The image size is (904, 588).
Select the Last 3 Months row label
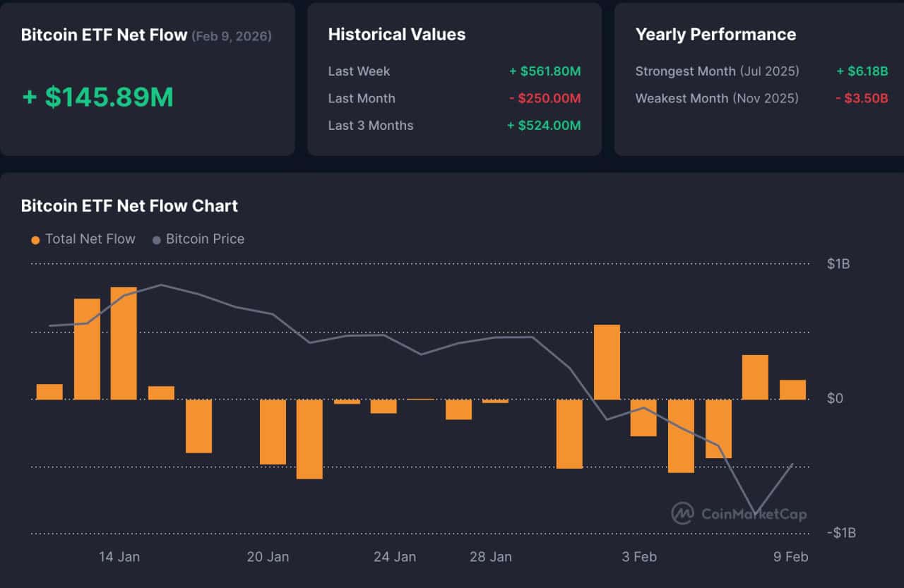tap(371, 126)
